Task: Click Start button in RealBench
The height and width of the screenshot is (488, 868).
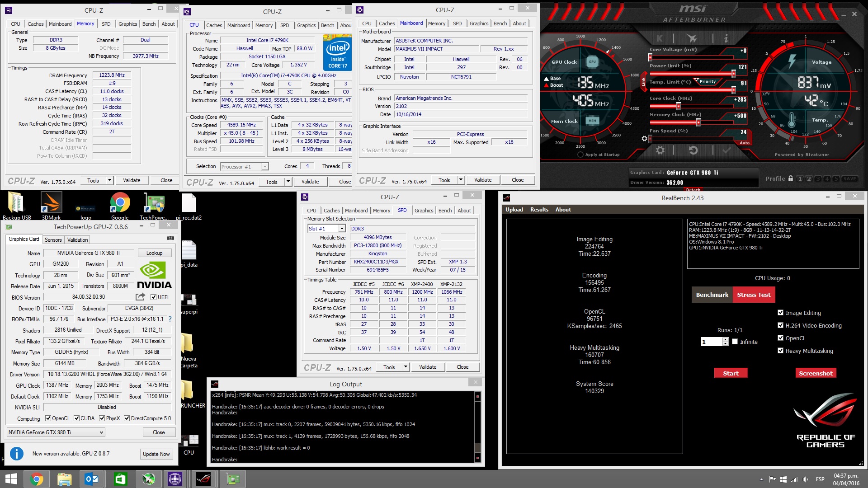Action: pyautogui.click(x=731, y=373)
